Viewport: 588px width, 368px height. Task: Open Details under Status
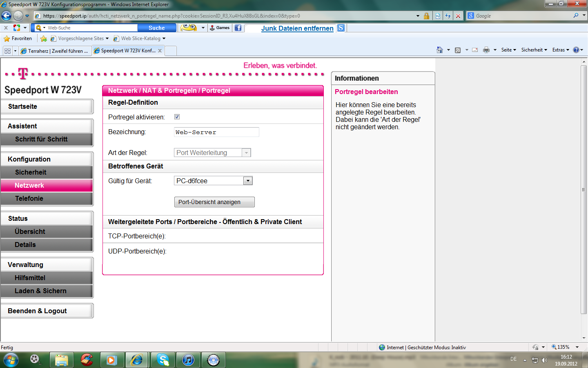[x=47, y=245]
